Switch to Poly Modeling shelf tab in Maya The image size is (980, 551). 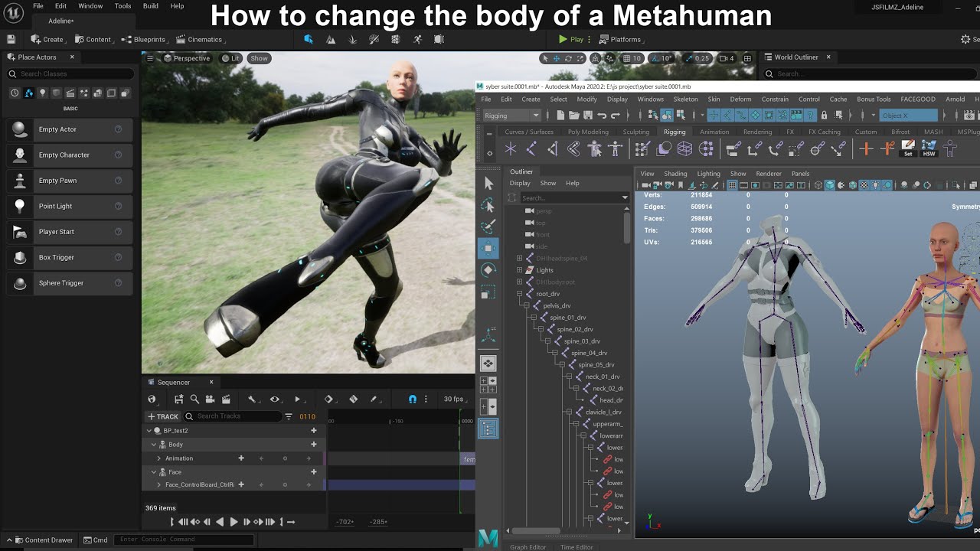pyautogui.click(x=588, y=132)
